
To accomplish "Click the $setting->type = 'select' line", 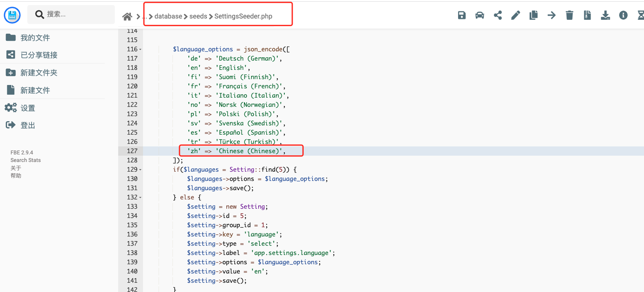I will [233, 244].
